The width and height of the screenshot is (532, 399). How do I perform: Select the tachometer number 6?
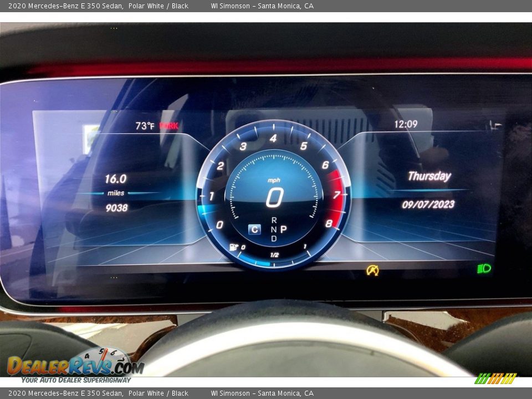(325, 165)
